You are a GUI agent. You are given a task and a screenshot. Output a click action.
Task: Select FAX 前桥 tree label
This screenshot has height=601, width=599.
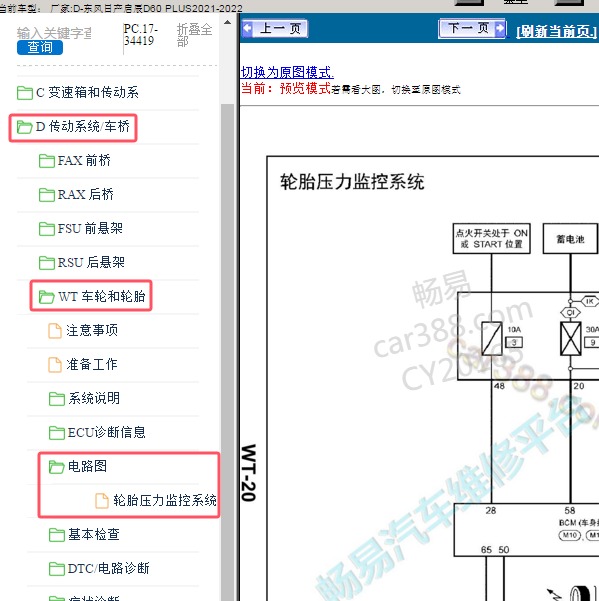(x=84, y=160)
